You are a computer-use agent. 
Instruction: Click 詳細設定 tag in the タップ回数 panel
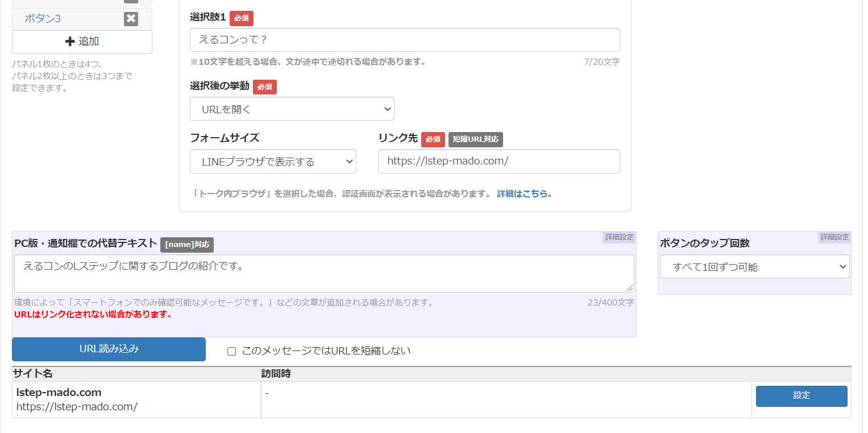pyautogui.click(x=834, y=237)
